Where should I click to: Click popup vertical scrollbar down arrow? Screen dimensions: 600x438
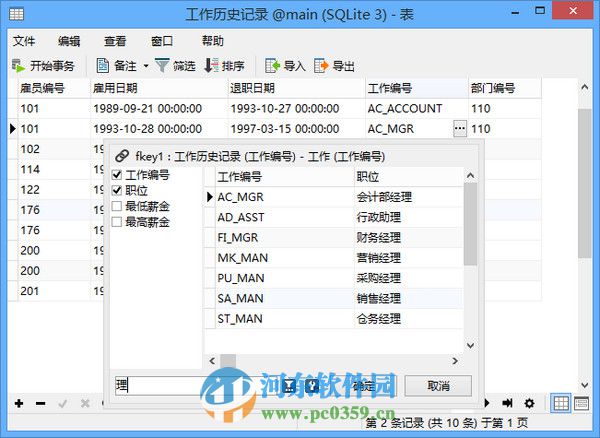(x=471, y=345)
